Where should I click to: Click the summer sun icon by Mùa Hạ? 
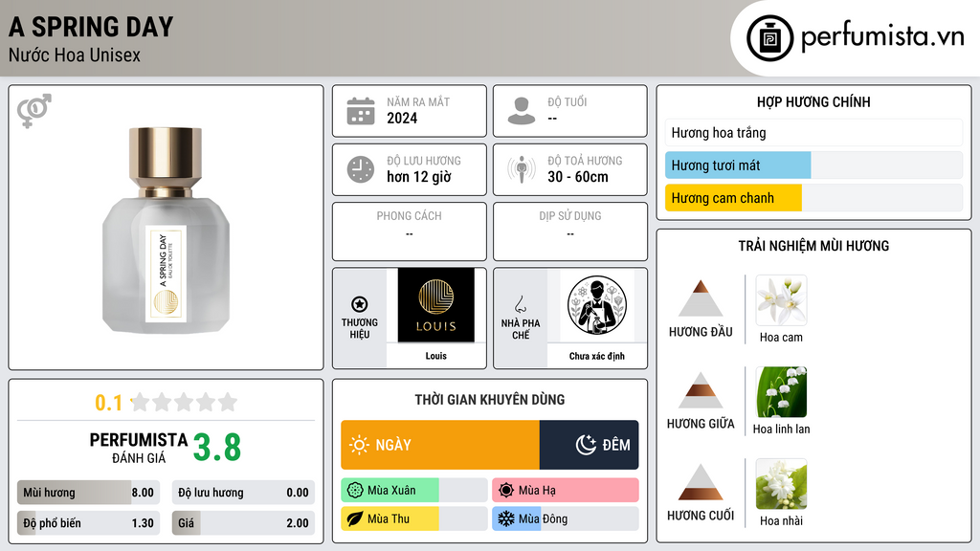pos(506,491)
